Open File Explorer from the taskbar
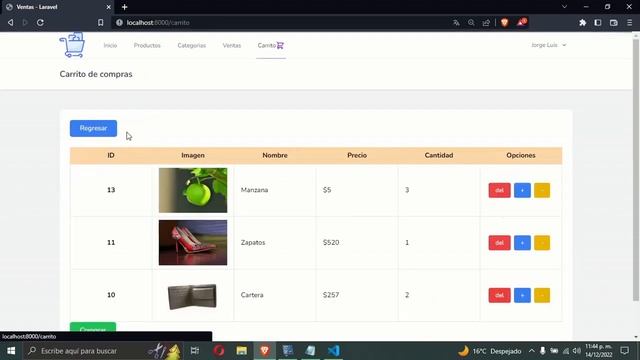The width and height of the screenshot is (640, 360). [x=242, y=351]
